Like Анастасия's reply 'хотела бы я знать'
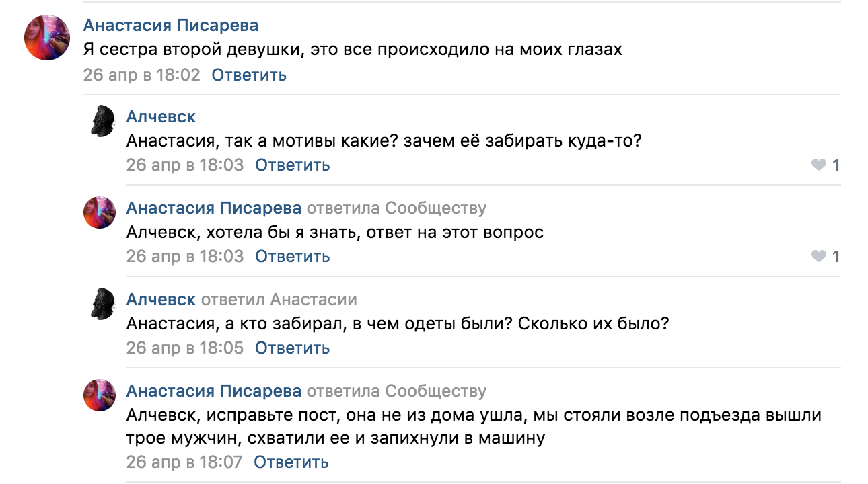 pos(825,256)
